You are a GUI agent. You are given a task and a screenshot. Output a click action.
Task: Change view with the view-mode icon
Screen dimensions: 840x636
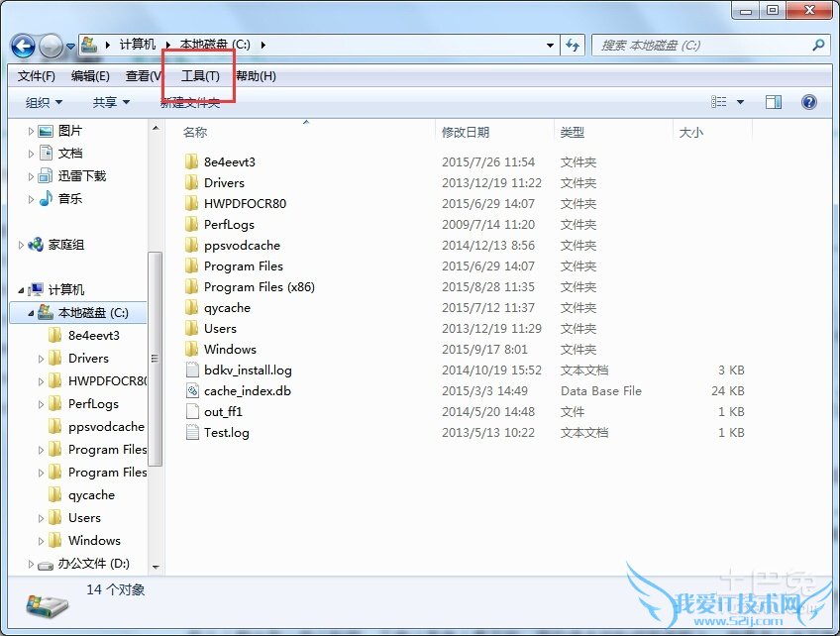pyautogui.click(x=719, y=102)
